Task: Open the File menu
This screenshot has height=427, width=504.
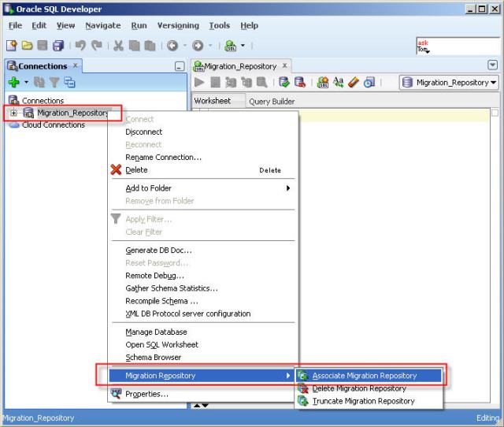Action: (15, 25)
